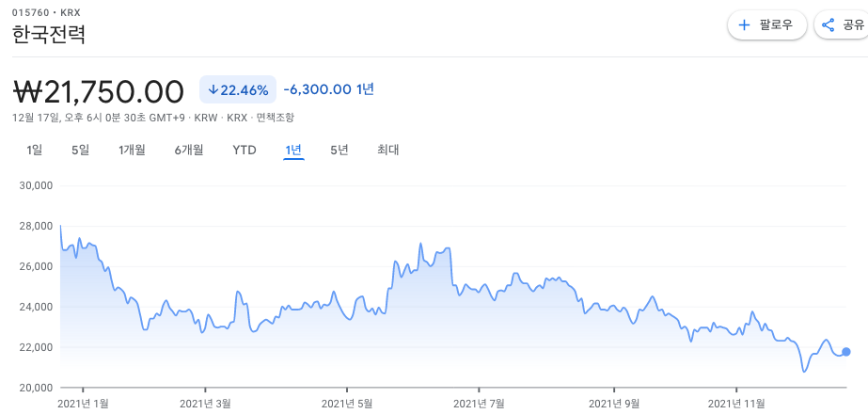Viewport: 868px width, 414px height.
Task: Click the 2021년 7월 axis label
Action: tap(479, 403)
